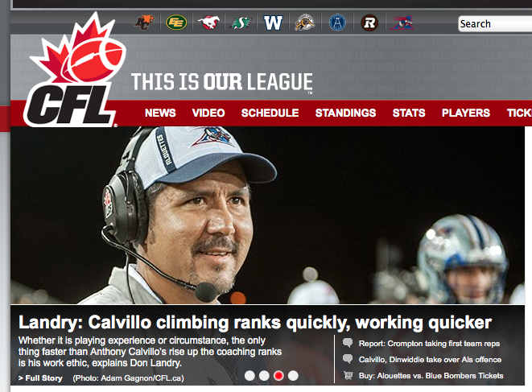The width and height of the screenshot is (532, 392).
Task: Select the second carousel slide dot
Action: pyautogui.click(x=264, y=376)
